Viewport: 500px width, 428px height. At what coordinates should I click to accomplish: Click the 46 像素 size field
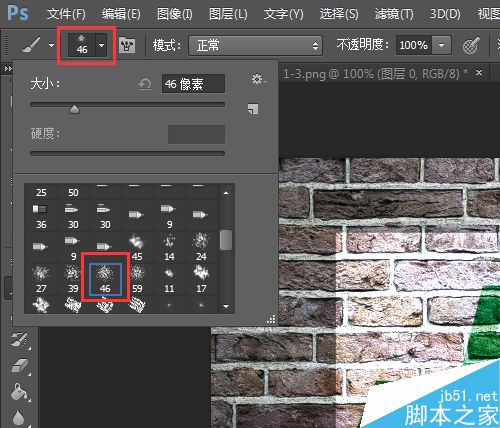[193, 84]
